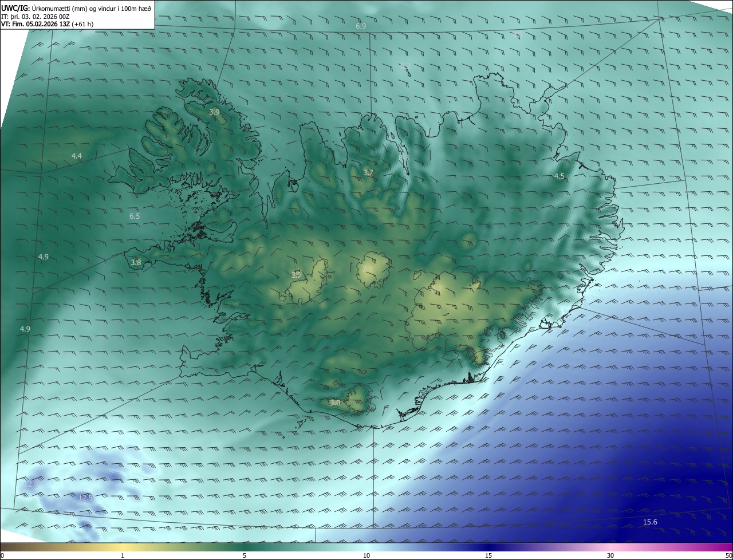Screen dimensions: 733x560
Task: Click the 5 tick on the color scale
Action: pyautogui.click(x=245, y=555)
